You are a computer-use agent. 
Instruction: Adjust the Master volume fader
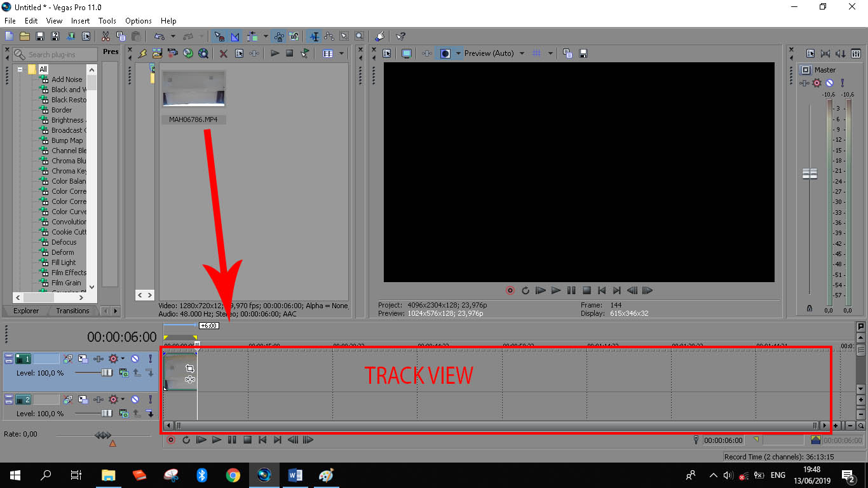tap(810, 173)
